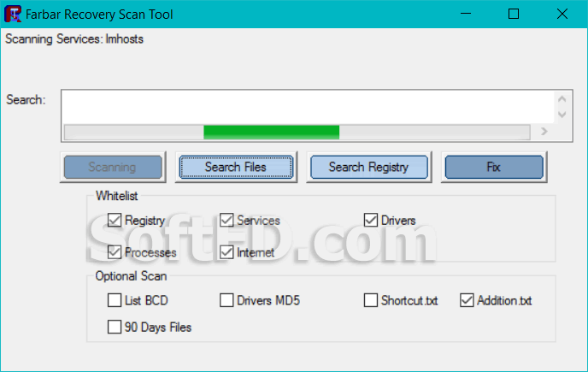Maximize the Farbar Recovery Scan Tool window
The width and height of the screenshot is (588, 372).
[514, 14]
